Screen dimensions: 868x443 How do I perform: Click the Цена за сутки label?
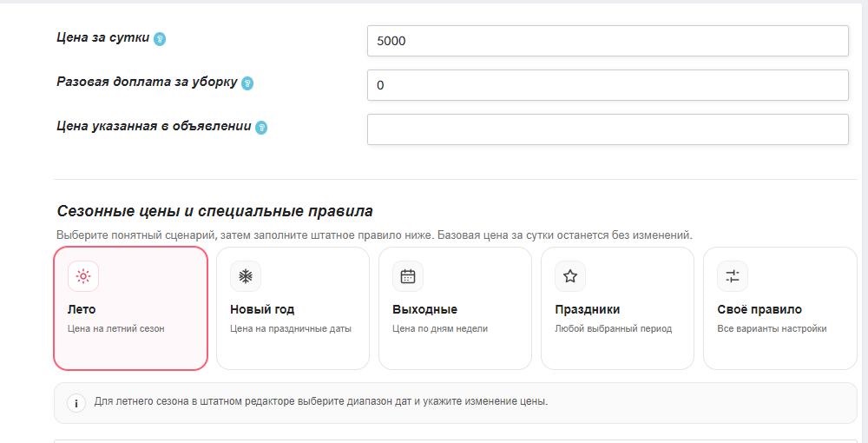(103, 37)
